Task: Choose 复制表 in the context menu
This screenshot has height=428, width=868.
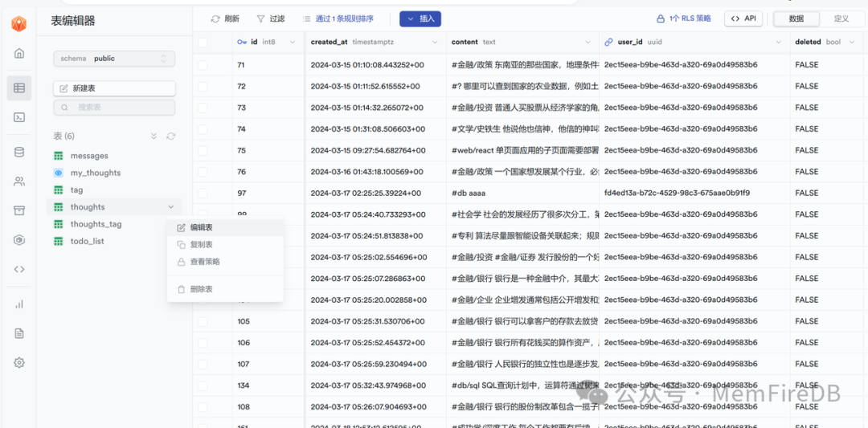Action: click(225, 244)
